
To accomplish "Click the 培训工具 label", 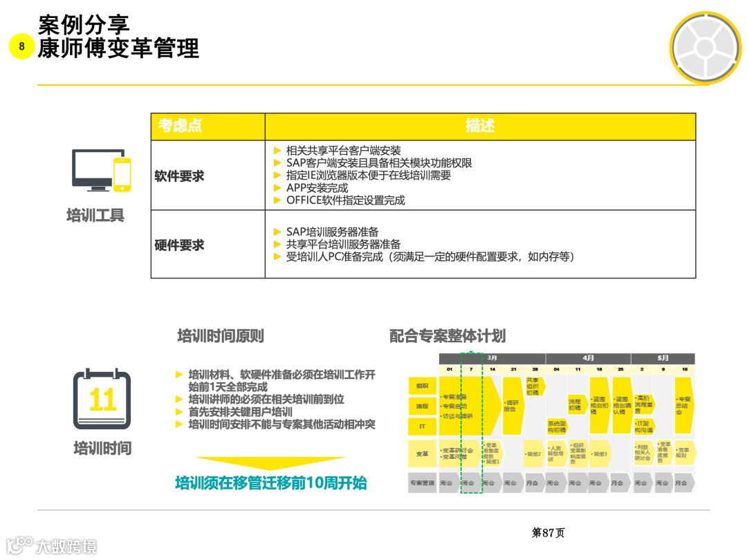I will 95,215.
